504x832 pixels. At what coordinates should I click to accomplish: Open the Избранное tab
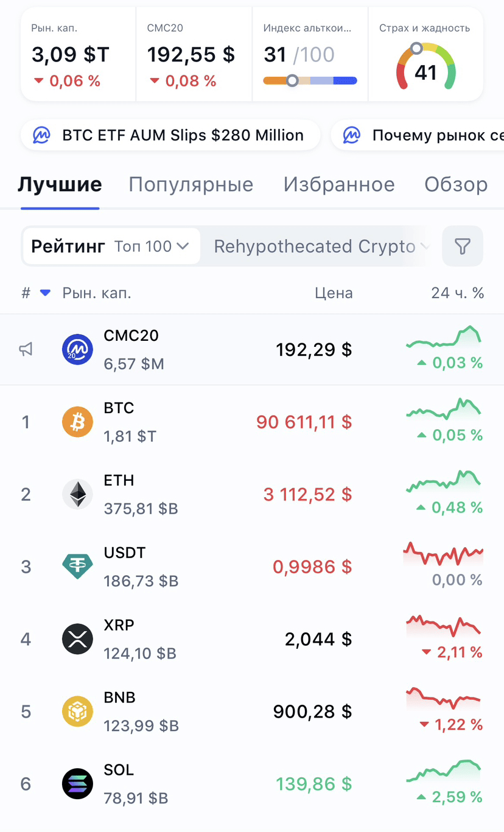pos(339,184)
